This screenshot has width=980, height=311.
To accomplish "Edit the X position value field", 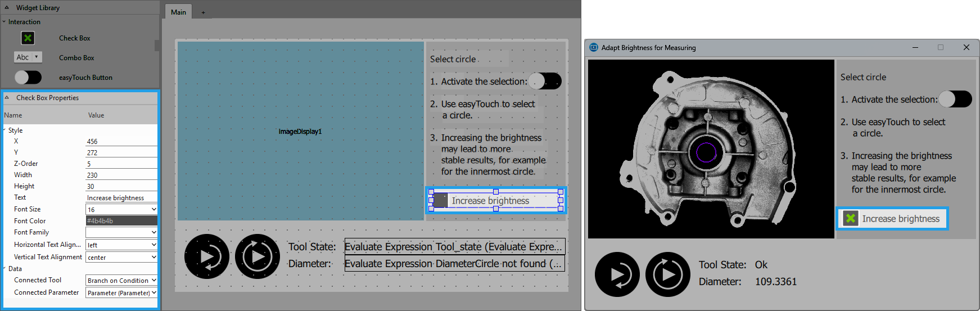I will 121,141.
